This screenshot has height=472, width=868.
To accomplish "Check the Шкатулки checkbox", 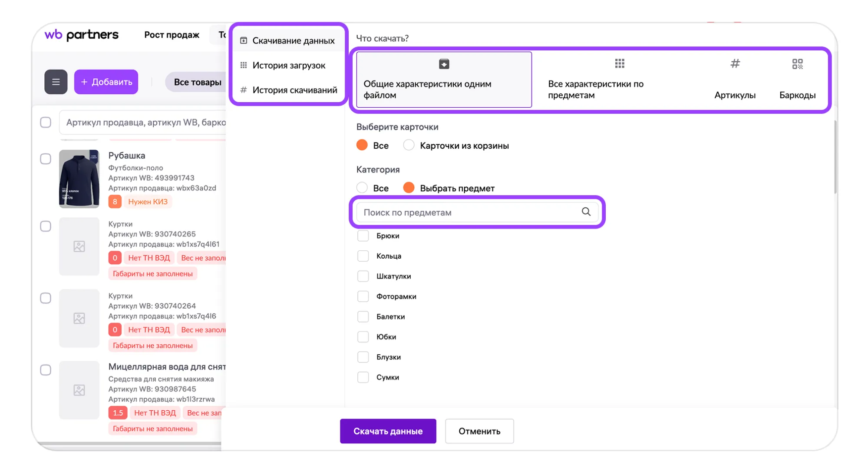I will click(363, 276).
